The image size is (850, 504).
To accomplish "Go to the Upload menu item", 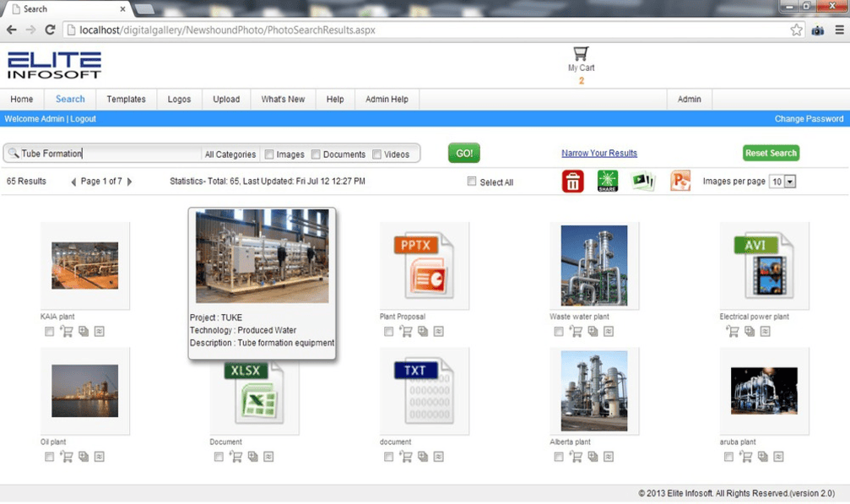I will [x=226, y=99].
